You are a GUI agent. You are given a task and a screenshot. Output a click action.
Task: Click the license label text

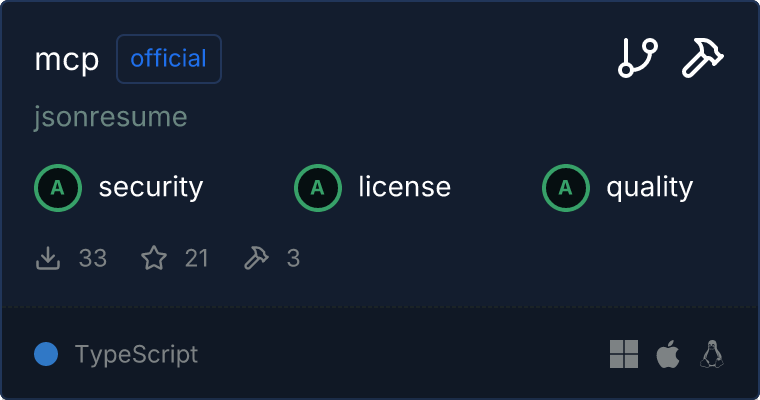[x=404, y=187]
